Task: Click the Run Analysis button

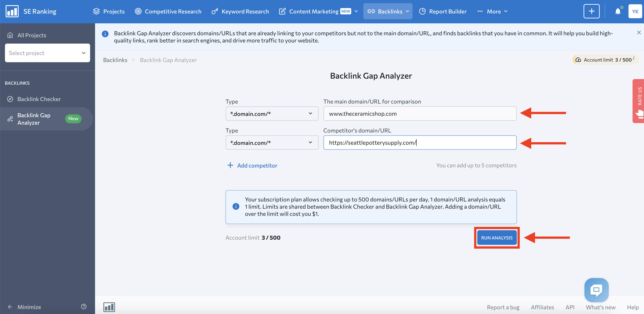Action: tap(497, 238)
